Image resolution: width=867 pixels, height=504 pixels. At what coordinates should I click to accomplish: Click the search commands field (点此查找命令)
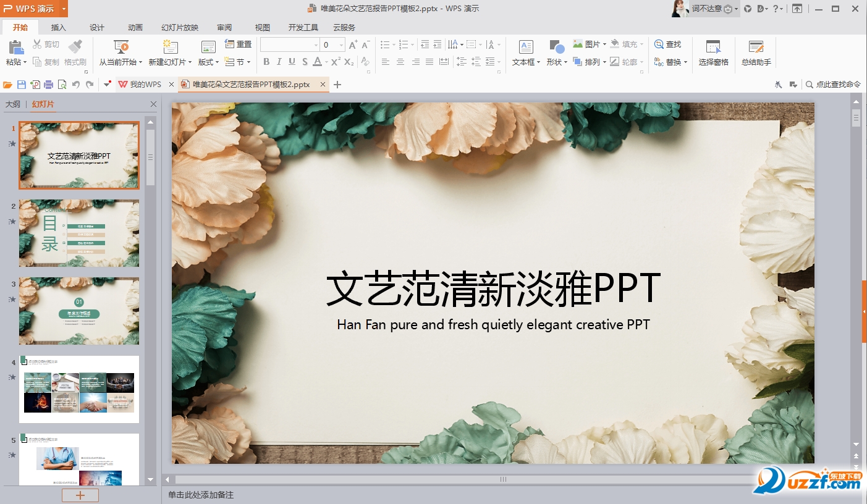(x=833, y=85)
